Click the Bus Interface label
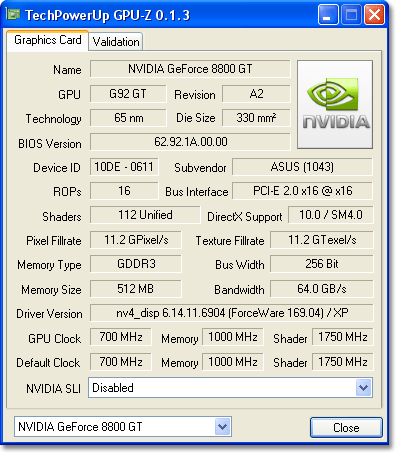Screen dimensions: 400x456 click(x=197, y=192)
